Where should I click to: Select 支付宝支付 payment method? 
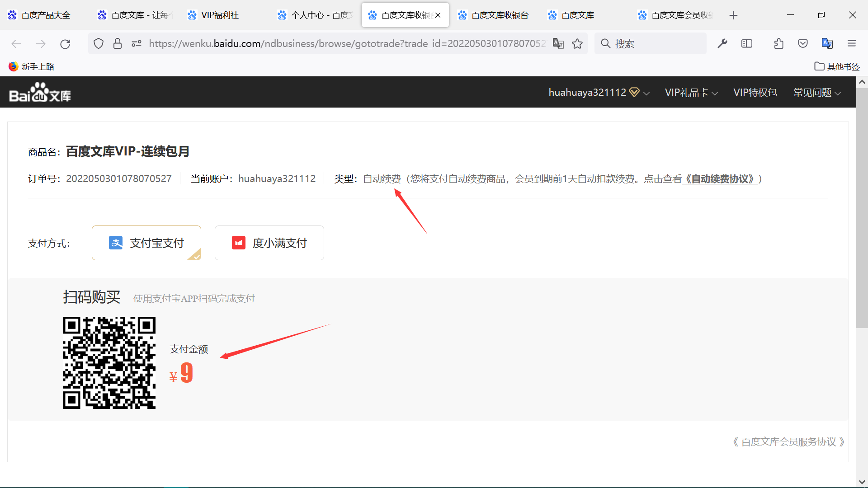tap(146, 243)
